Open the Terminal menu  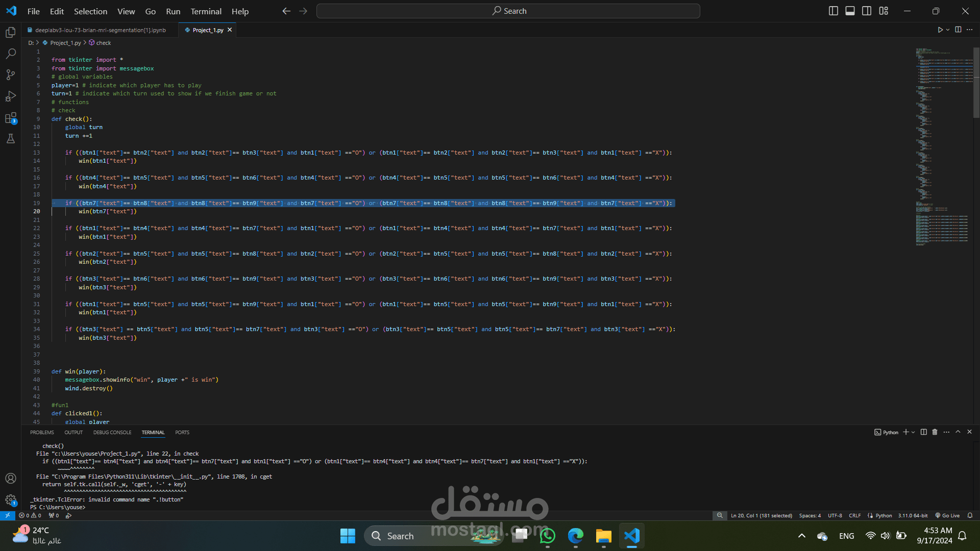click(x=206, y=11)
